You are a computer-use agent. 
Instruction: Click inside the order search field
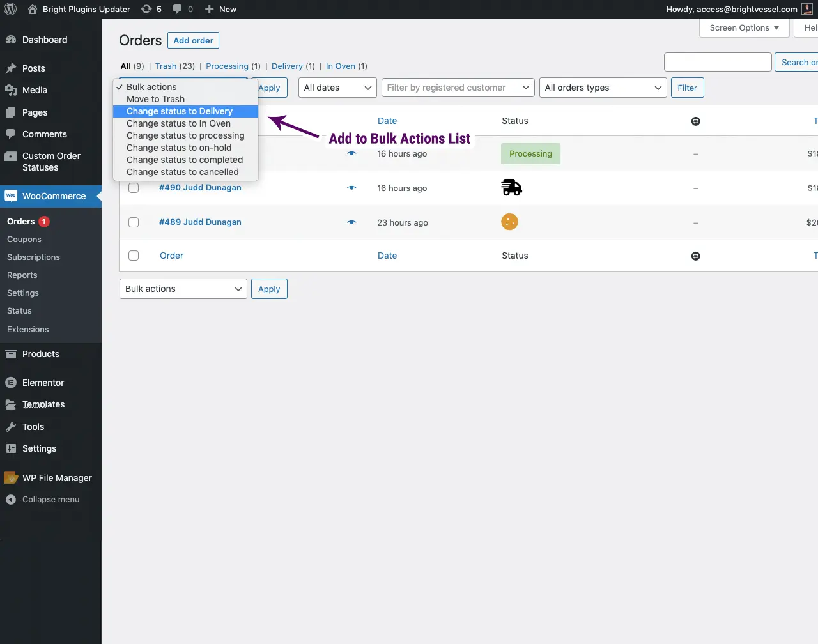coord(717,61)
